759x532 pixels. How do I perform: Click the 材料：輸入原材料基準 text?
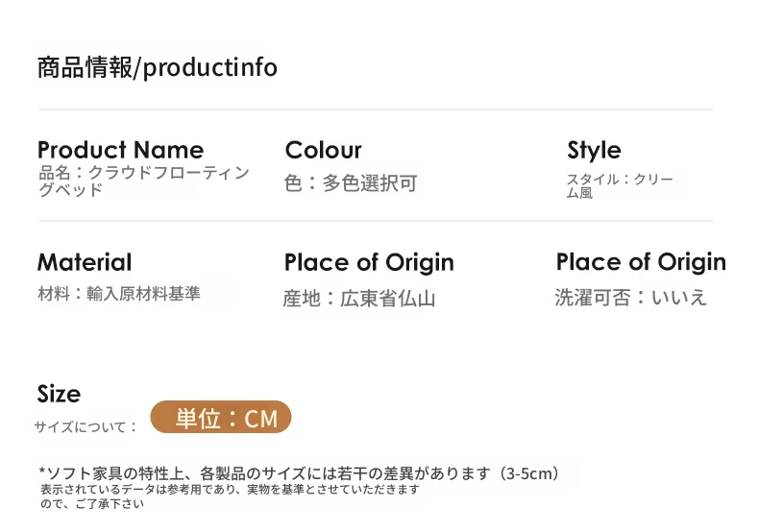119,294
